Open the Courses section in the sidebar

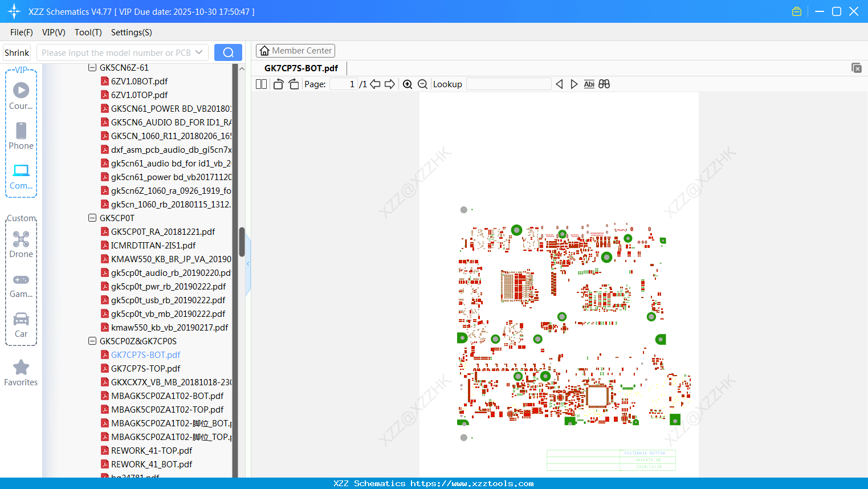point(21,96)
